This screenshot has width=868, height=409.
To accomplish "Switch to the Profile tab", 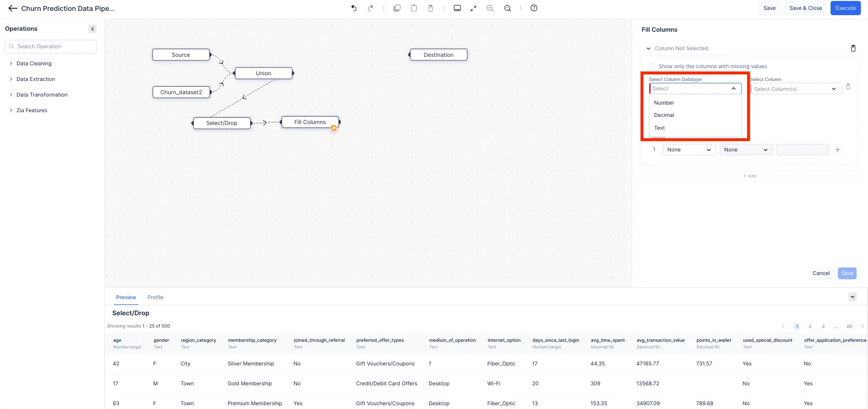I will click(155, 297).
